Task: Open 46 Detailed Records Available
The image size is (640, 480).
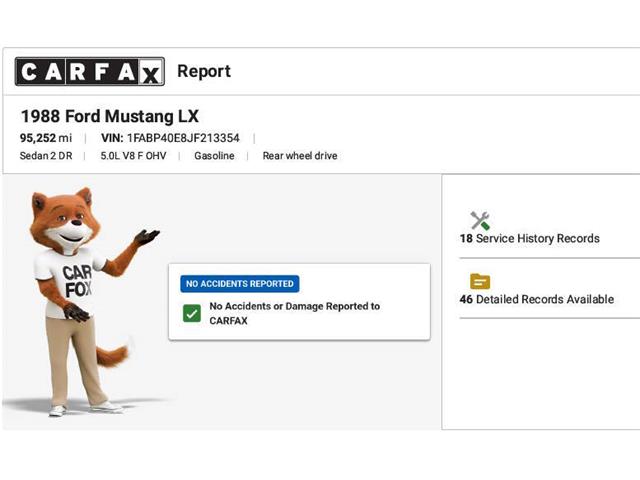Action: (x=537, y=299)
